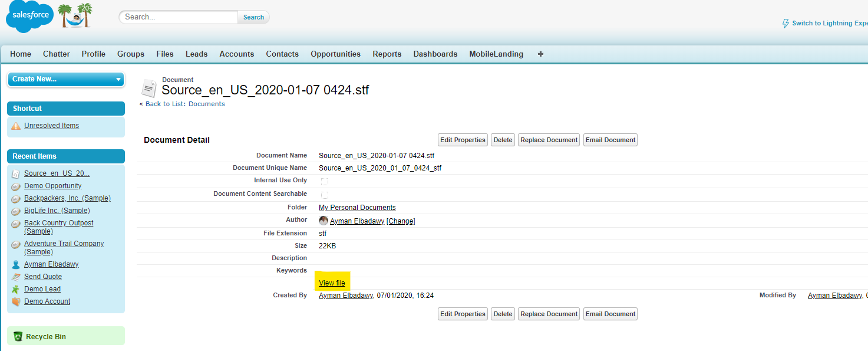The height and width of the screenshot is (351, 868).
Task: Click the lead icon next to Demo Lead
Action: tap(15, 288)
